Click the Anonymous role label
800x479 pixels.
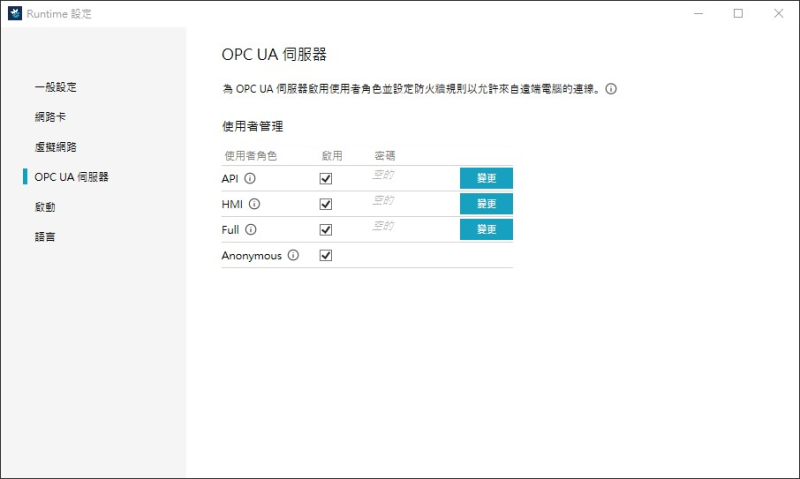[252, 256]
